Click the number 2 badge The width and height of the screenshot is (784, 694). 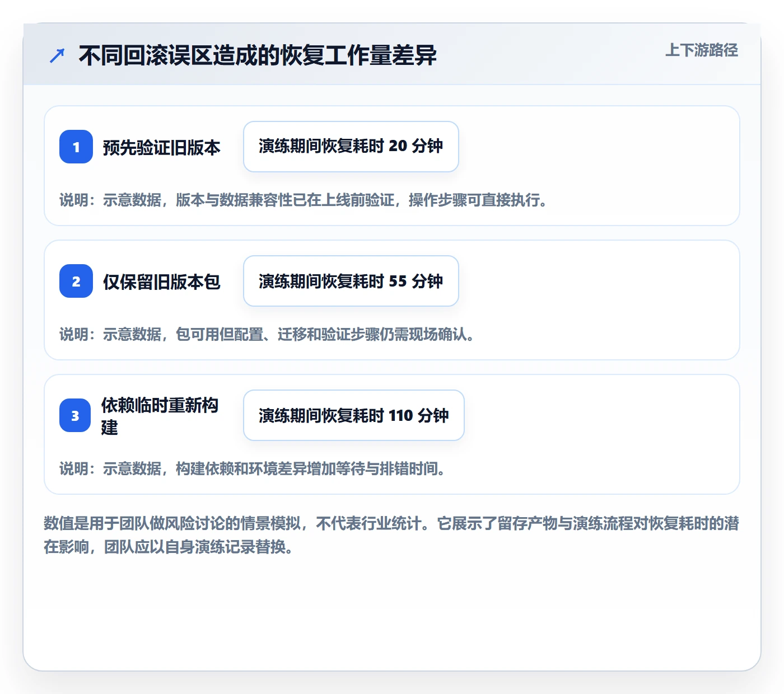[x=76, y=281]
